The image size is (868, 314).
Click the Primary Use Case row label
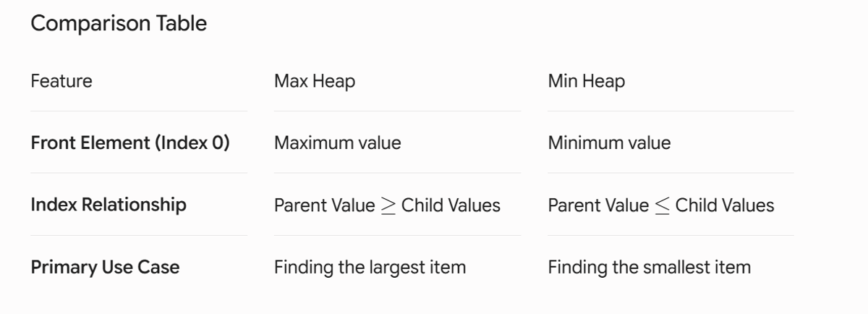(x=105, y=268)
